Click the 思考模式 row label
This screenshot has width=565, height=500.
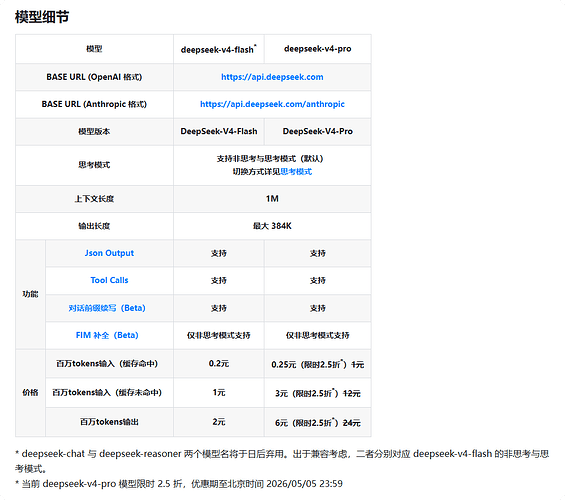click(94, 165)
